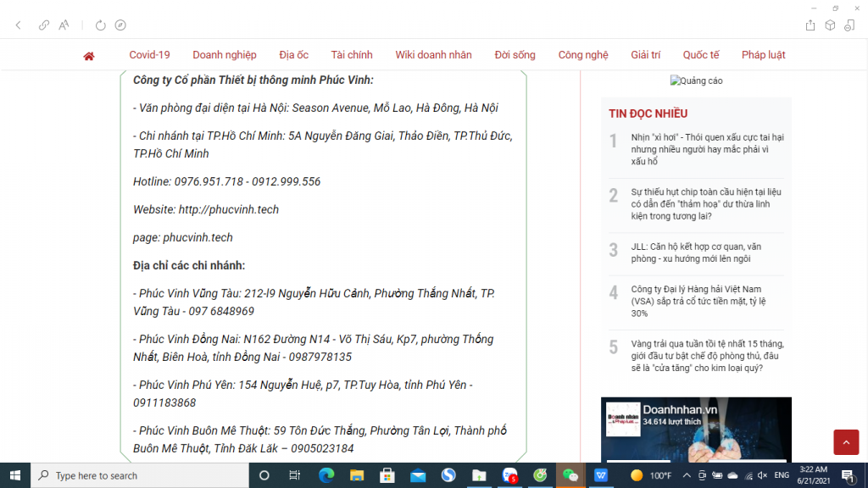Click the OneDrive cloud tray icon
The height and width of the screenshot is (488, 868).
coord(732,475)
